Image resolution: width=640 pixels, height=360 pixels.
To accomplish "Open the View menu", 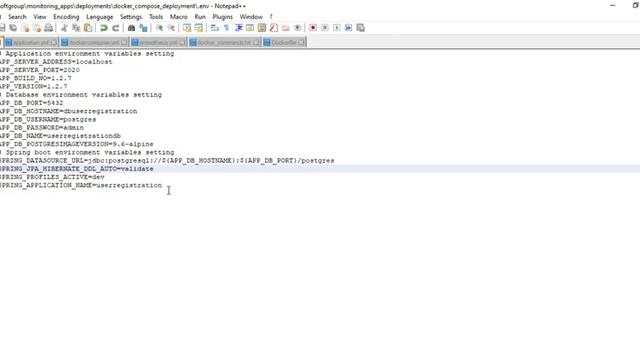I will 40,17.
